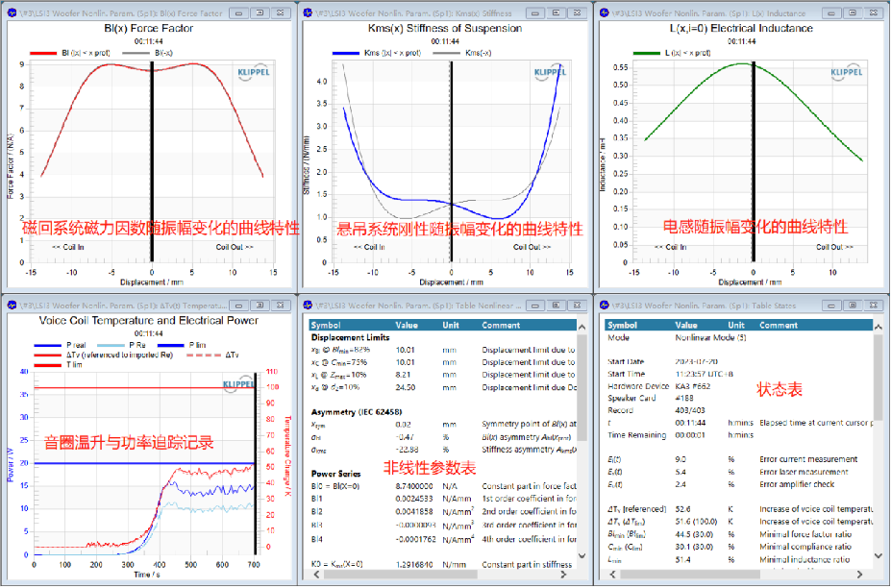Close the Kms(x) Stiffness window
The image size is (891, 588).
577,13
